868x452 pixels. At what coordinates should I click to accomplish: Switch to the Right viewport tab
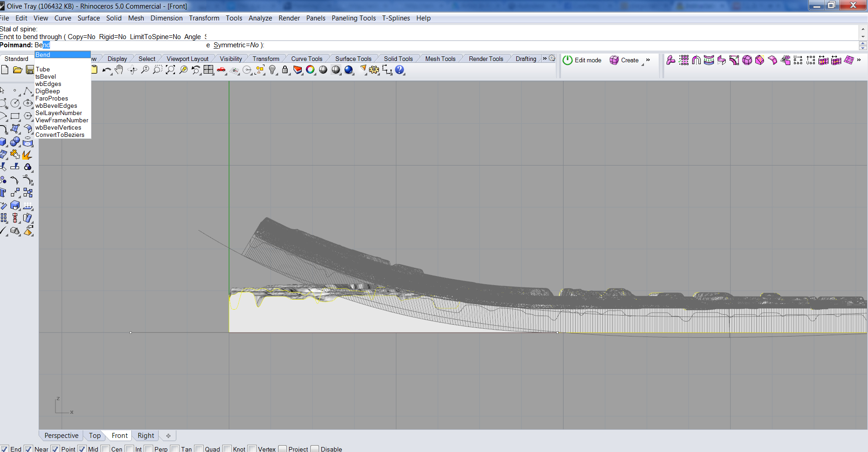146,436
